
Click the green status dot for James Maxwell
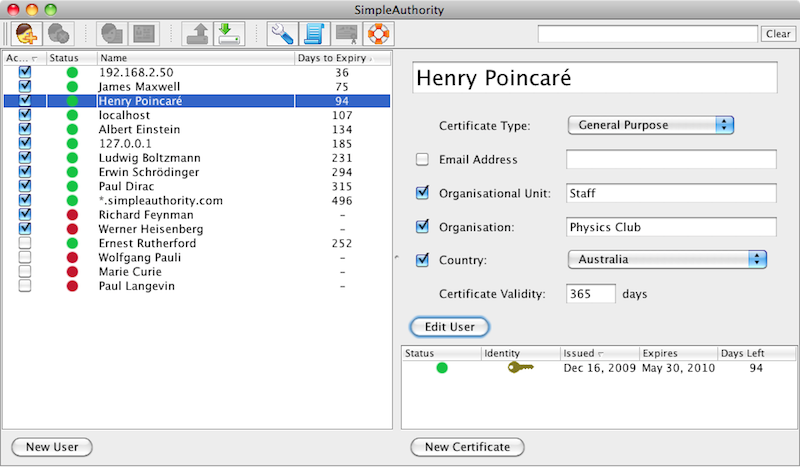(x=71, y=87)
